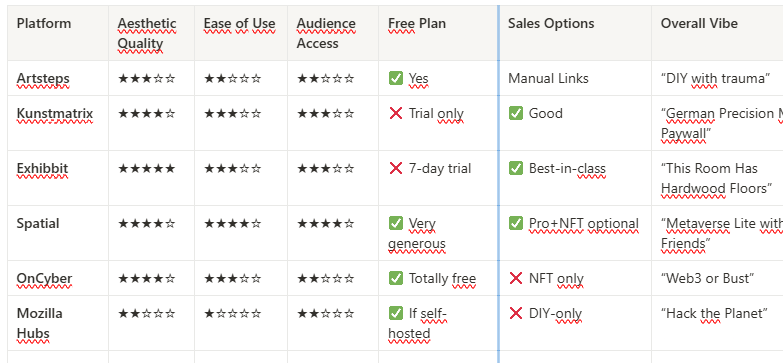Select Mozilla Hubs ease of use stars
The width and height of the screenshot is (783, 363).
[x=232, y=313]
